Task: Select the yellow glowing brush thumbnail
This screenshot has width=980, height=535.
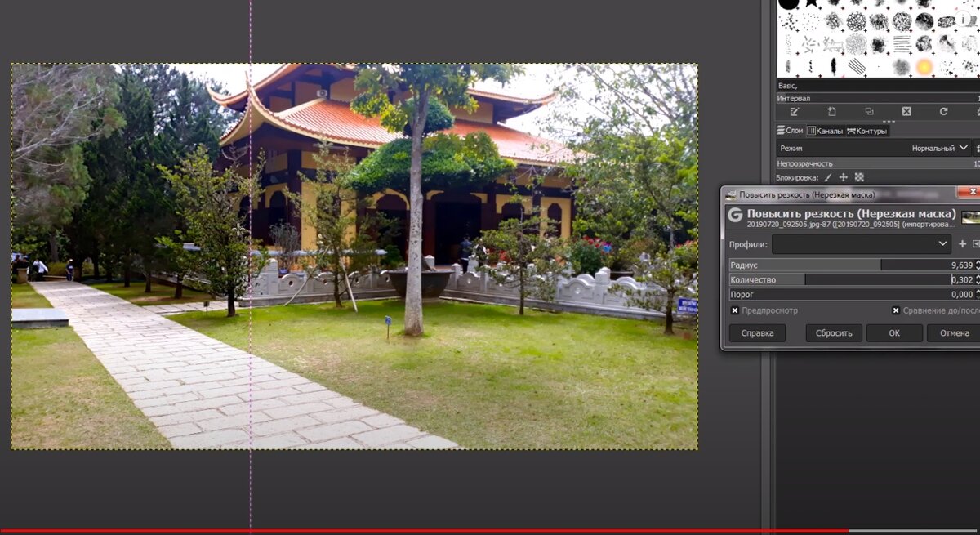Action: click(924, 66)
